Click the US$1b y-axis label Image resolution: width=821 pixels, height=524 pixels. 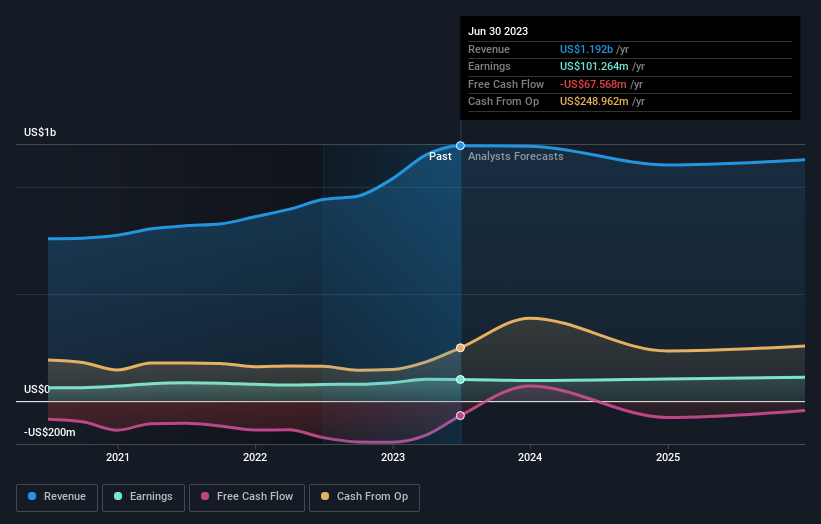tap(40, 132)
